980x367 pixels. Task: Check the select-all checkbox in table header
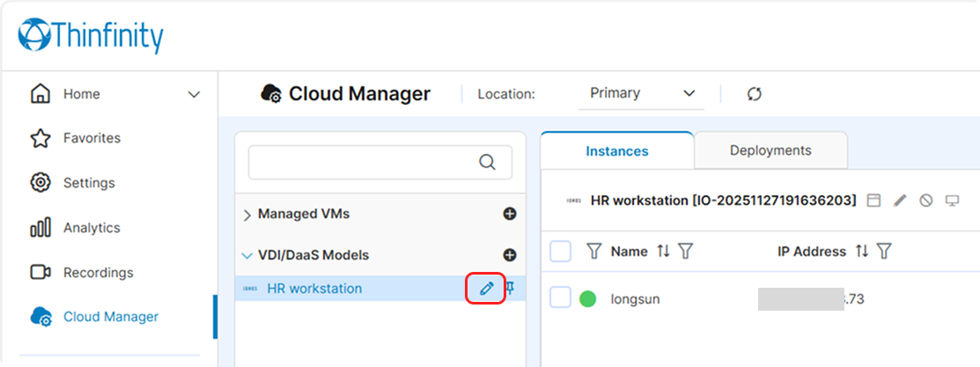[561, 252]
